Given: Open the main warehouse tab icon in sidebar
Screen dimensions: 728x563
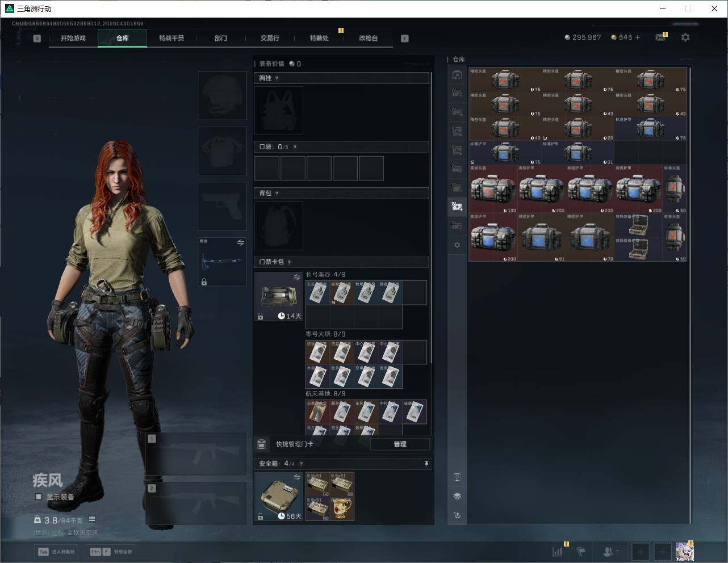Looking at the screenshot, I should [457, 75].
